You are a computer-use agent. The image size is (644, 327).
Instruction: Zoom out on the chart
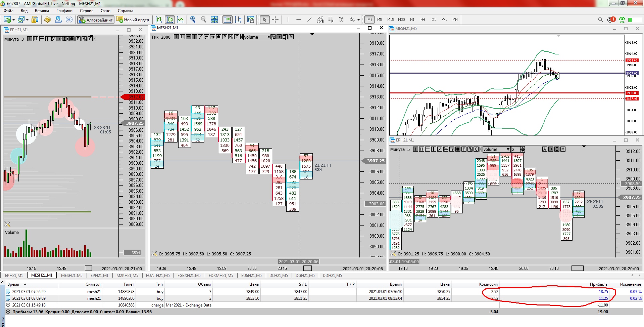coord(203,19)
